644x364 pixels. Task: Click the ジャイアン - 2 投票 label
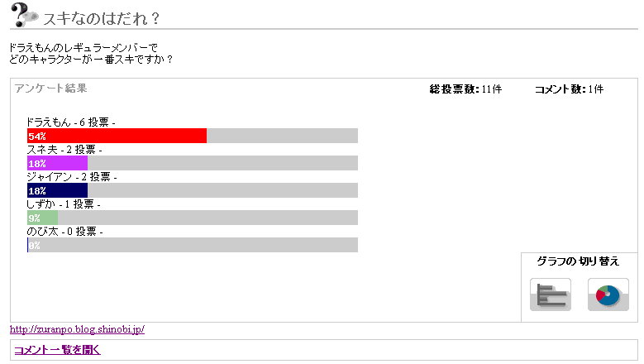(x=71, y=177)
